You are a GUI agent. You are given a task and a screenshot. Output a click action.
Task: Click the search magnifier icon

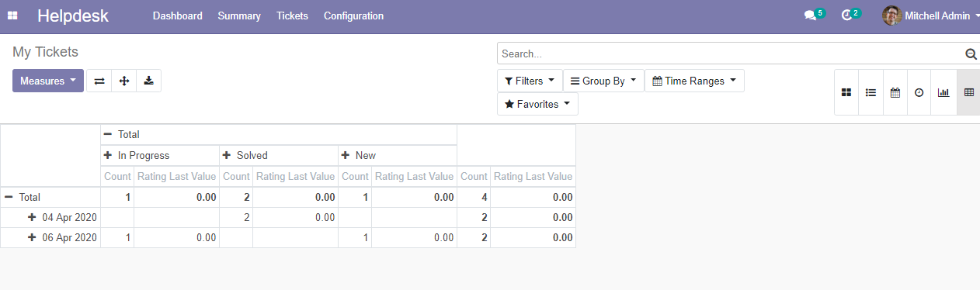pos(970,54)
